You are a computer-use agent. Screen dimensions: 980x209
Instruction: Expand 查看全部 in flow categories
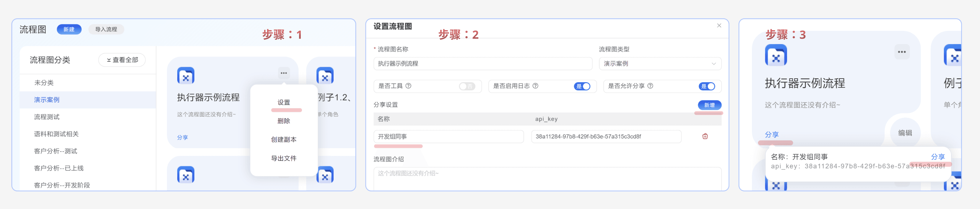pyautogui.click(x=122, y=60)
